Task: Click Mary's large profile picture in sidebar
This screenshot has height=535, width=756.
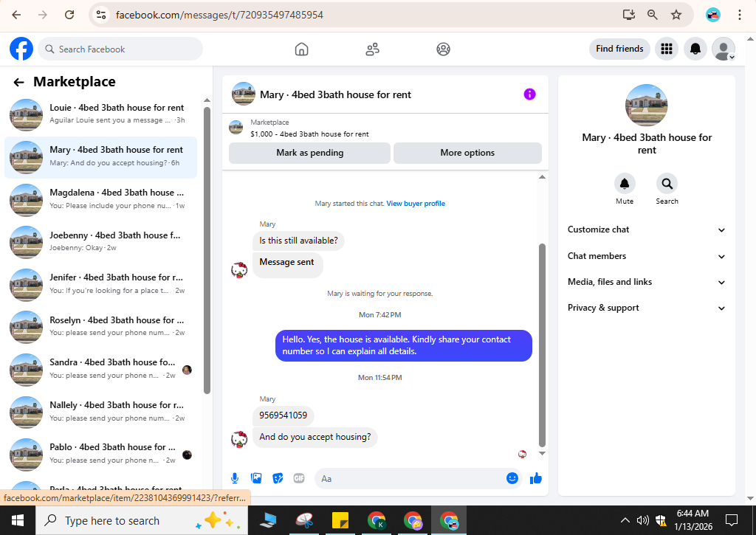Action: click(647, 106)
